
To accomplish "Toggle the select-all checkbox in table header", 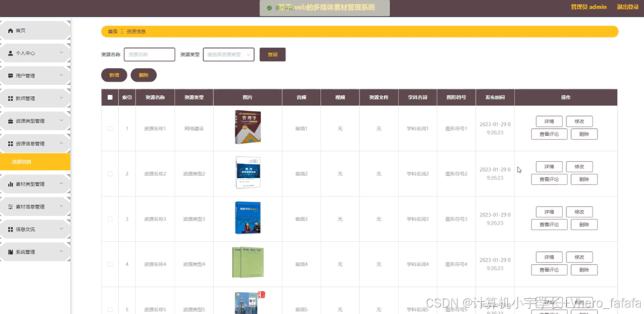I will tap(109, 98).
